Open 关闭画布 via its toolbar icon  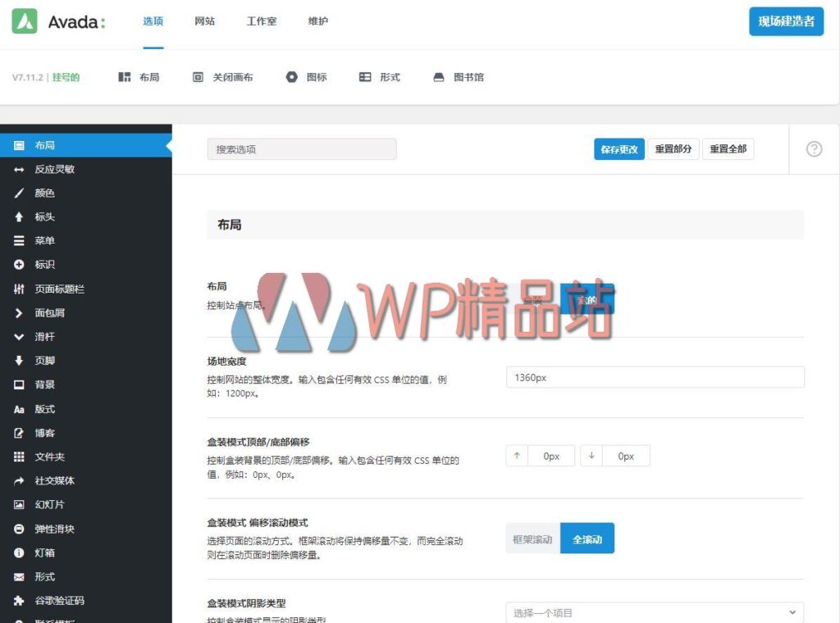[197, 76]
